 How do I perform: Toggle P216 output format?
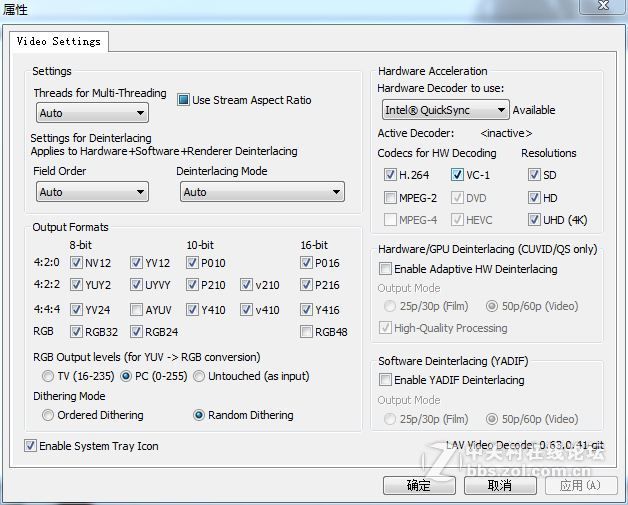tap(306, 285)
